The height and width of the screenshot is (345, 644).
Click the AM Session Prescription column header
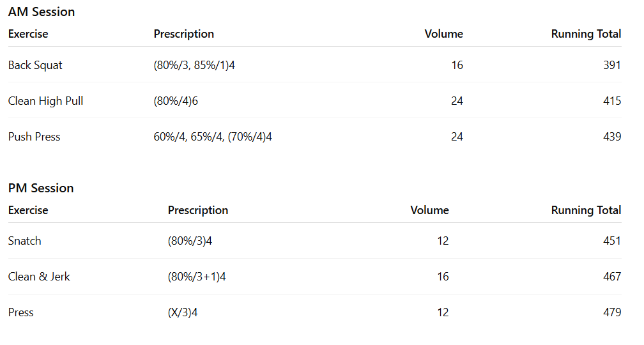(184, 34)
